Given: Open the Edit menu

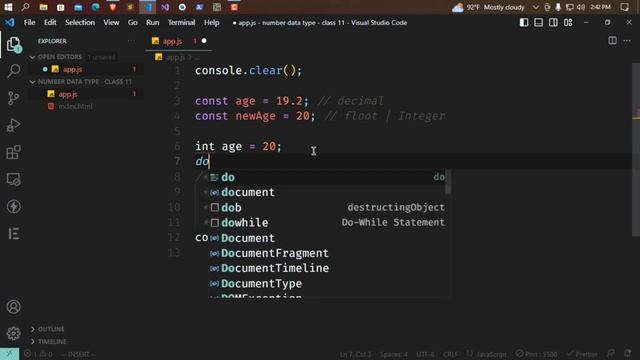Looking at the screenshot, I should coord(50,22).
